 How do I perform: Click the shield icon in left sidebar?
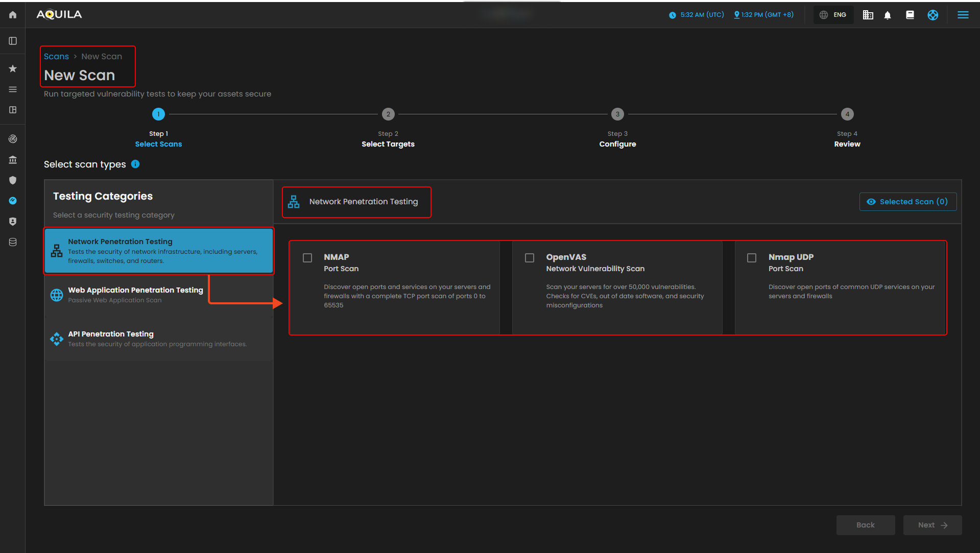tap(13, 180)
